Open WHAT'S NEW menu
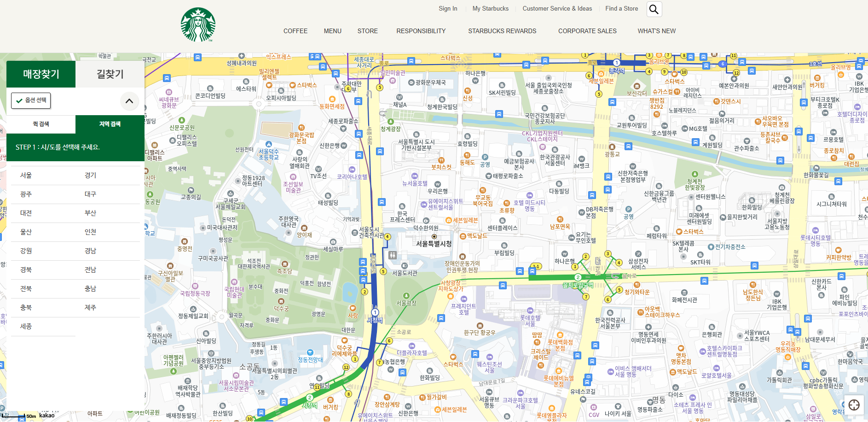 657,31
